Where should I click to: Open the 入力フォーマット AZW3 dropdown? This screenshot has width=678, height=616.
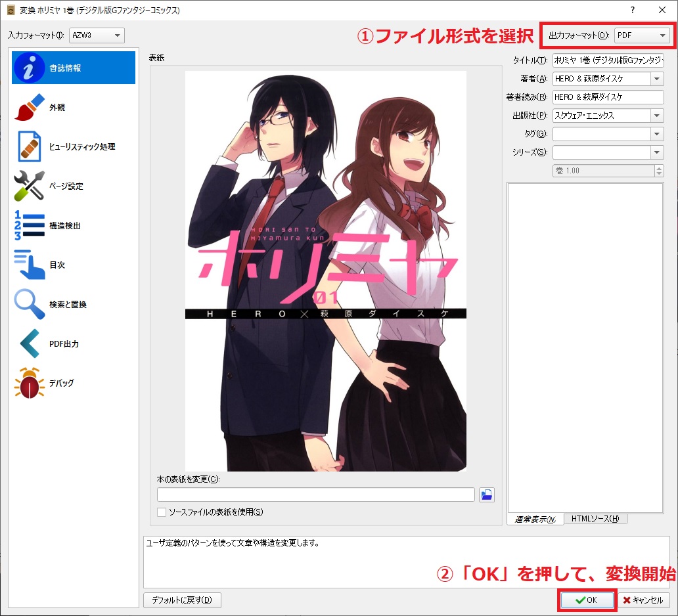tap(97, 35)
